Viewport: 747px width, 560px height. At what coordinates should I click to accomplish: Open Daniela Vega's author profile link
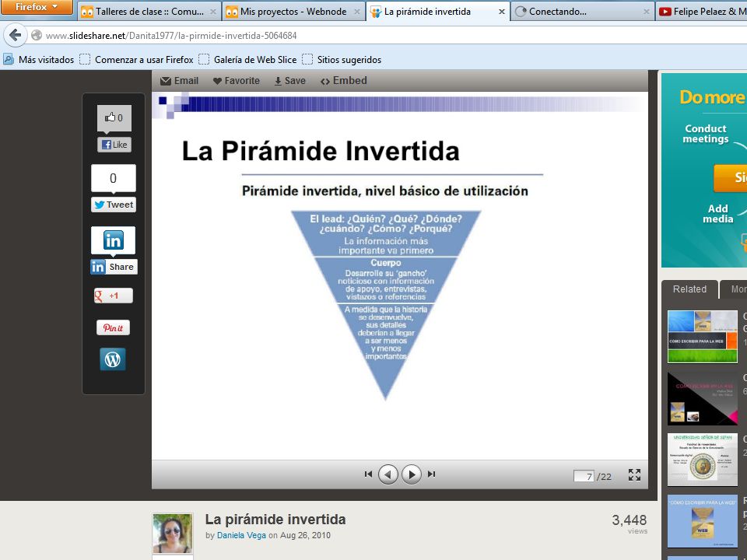pyautogui.click(x=241, y=535)
